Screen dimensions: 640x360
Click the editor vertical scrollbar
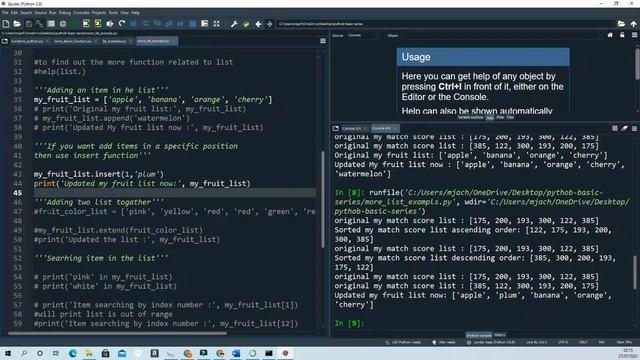click(322, 199)
